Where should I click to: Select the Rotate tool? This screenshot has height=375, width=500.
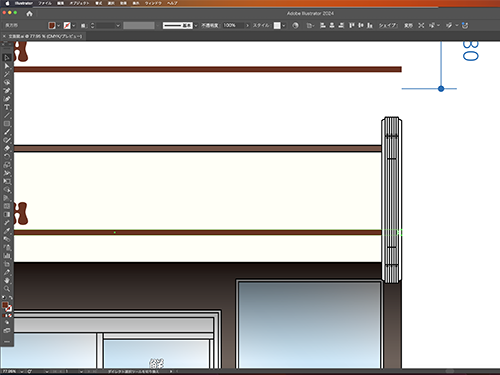click(7, 157)
